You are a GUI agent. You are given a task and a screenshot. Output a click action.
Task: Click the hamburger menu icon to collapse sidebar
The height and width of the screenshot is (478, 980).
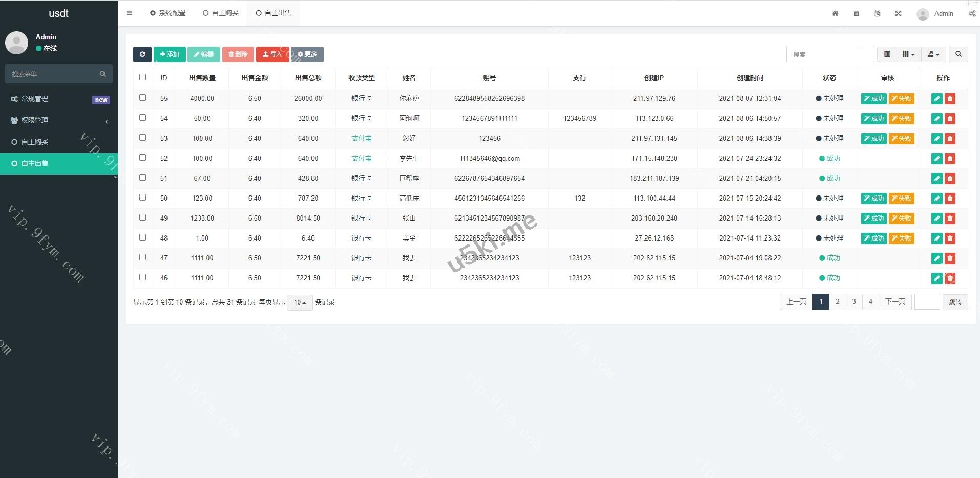[x=129, y=13]
